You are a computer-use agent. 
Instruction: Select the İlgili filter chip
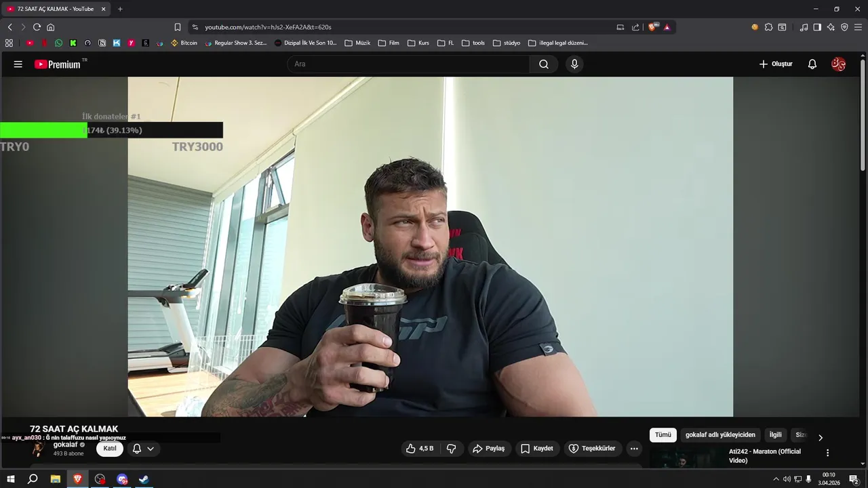coord(775,435)
